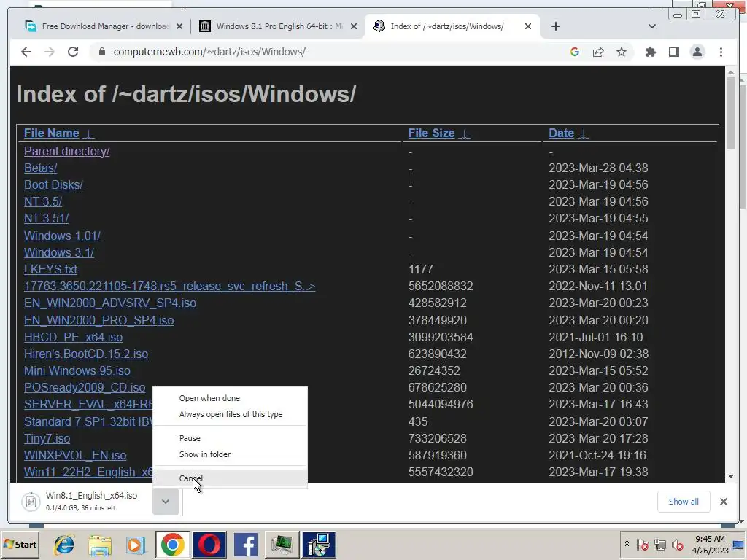
Task: Choose Always open files of this type
Action: tap(230, 414)
